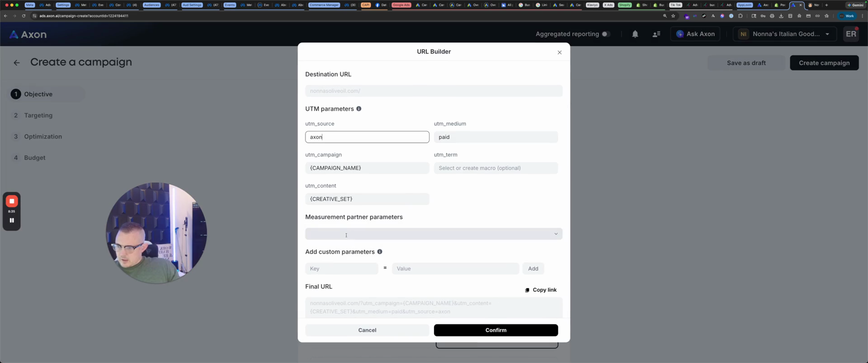
Task: Click Copy link for Final URL
Action: tap(541, 290)
